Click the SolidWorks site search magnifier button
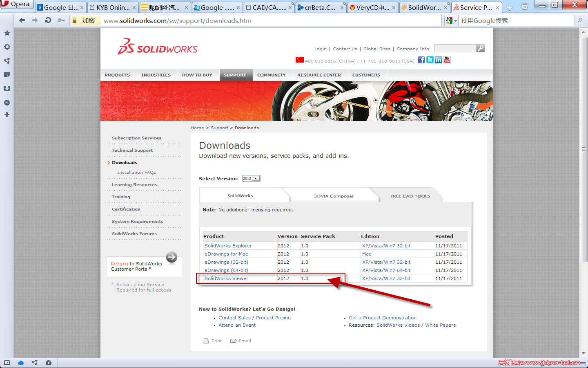This screenshot has height=368, width=588. (481, 48)
